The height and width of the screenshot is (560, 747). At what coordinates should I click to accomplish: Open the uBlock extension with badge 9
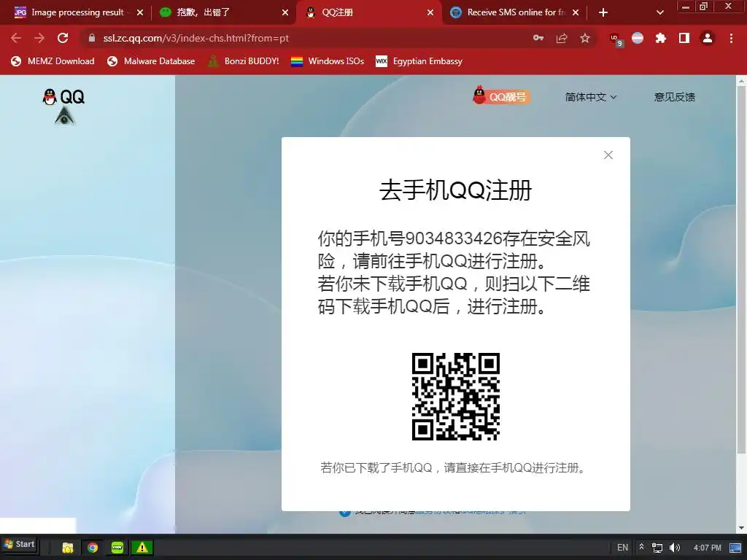click(616, 39)
